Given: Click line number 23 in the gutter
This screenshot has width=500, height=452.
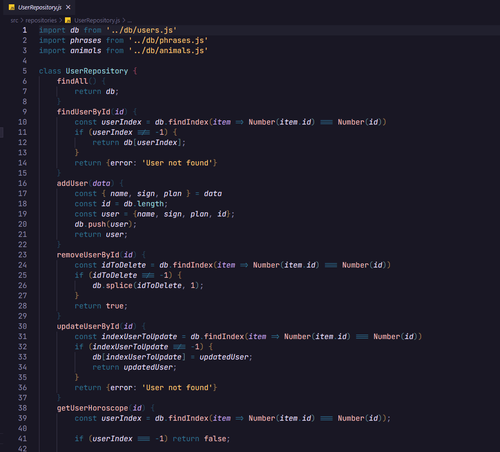Looking at the screenshot, I should (22, 255).
